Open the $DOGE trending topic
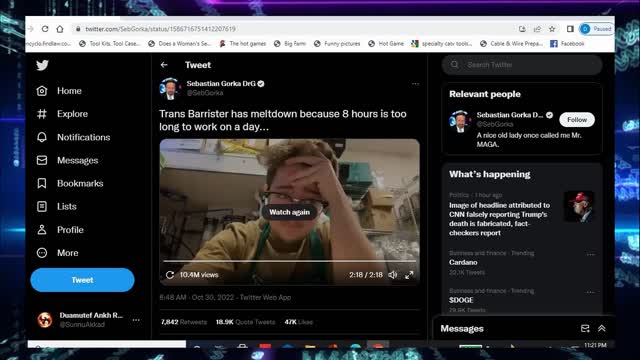The image size is (640, 360). [x=461, y=300]
